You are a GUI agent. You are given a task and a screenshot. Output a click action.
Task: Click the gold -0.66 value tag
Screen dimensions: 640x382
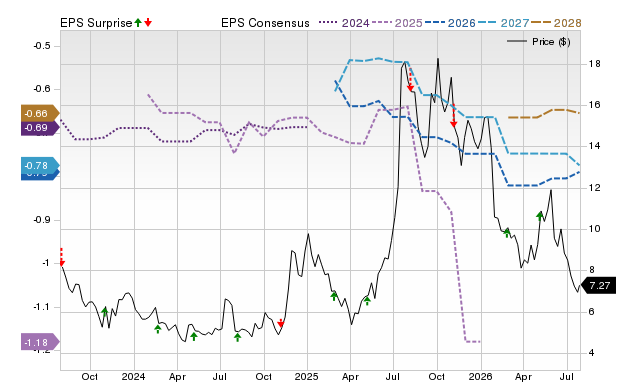click(40, 113)
